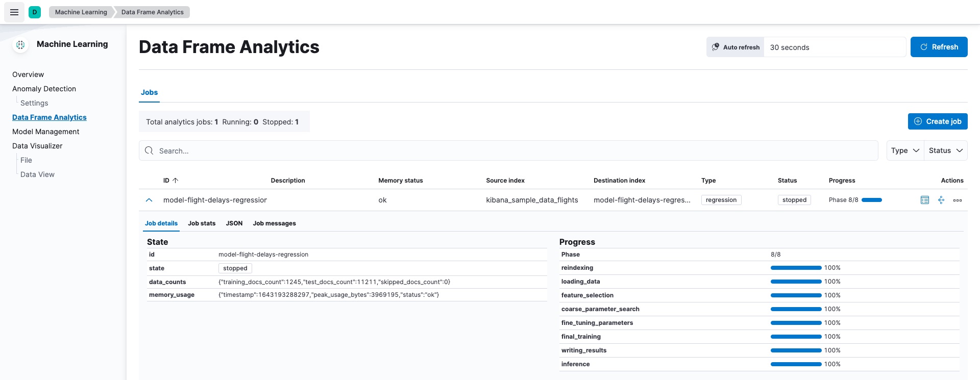Open the more actions ellipsis menu
The width and height of the screenshot is (980, 380).
coord(958,200)
